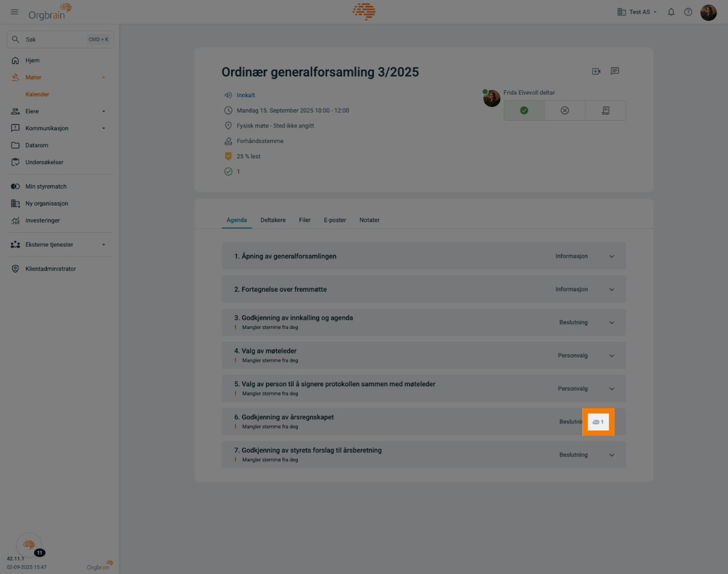Image resolution: width=728 pixels, height=574 pixels.
Task: Decline attendance with the X circle button
Action: (x=565, y=111)
